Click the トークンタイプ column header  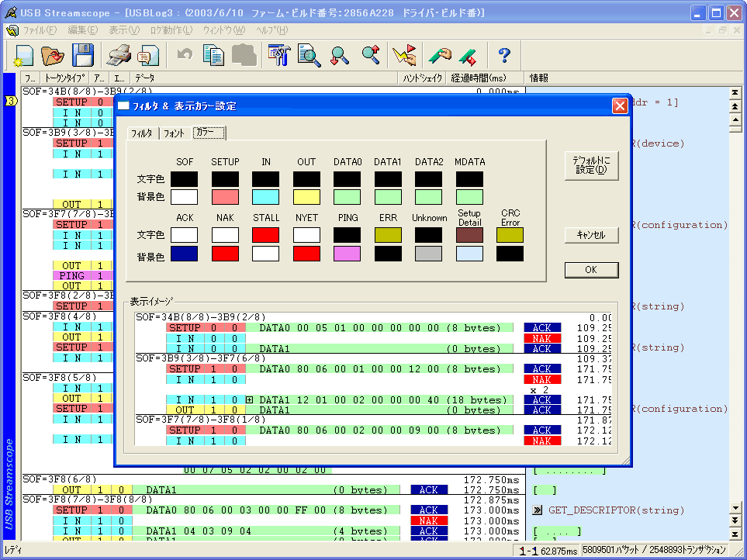tap(65, 78)
